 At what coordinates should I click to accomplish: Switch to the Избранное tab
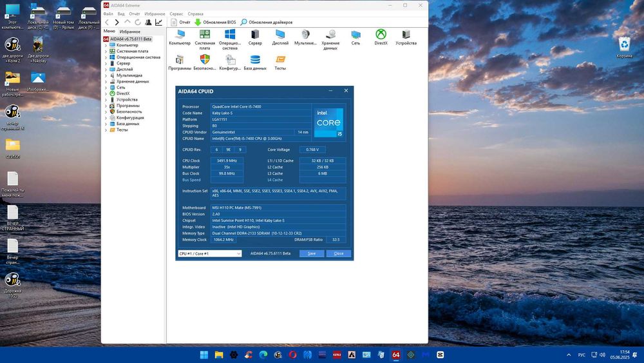129,31
